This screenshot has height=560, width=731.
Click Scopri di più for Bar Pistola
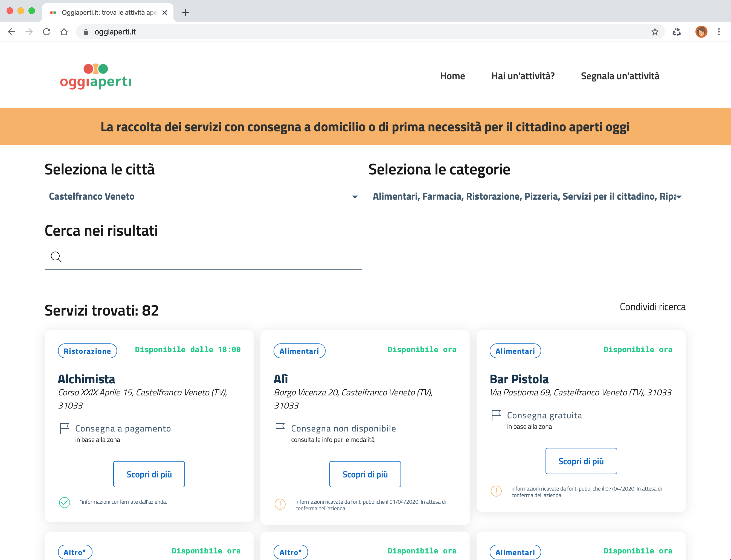[581, 461]
